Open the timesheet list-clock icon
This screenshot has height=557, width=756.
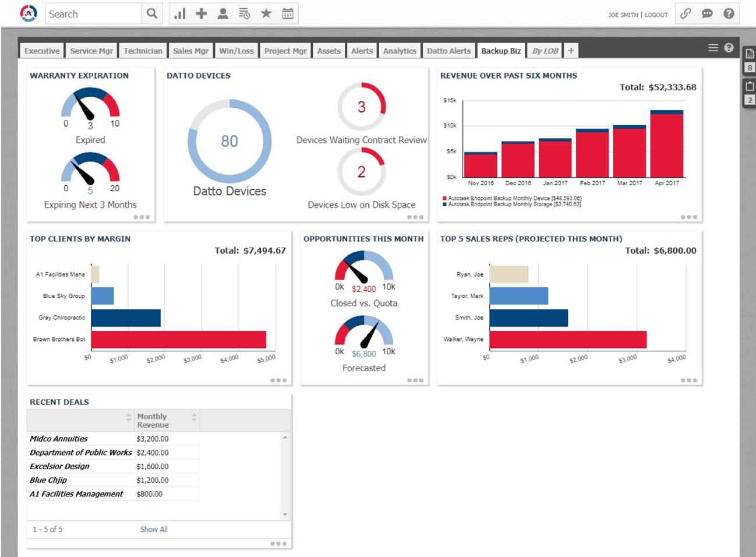245,13
